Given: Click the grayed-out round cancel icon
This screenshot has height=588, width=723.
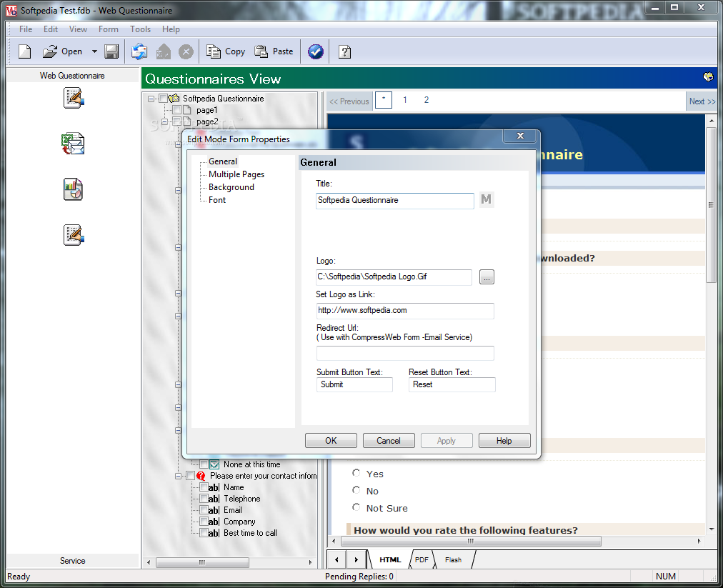Looking at the screenshot, I should point(186,51).
